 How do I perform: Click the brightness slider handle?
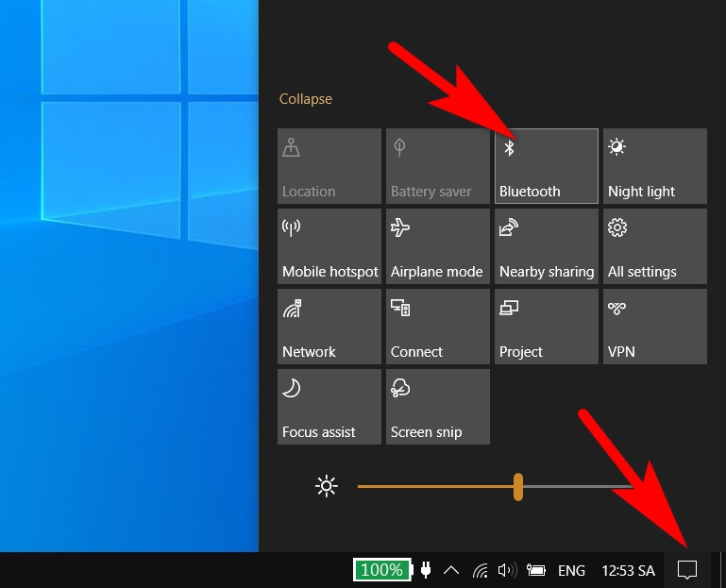[x=518, y=487]
